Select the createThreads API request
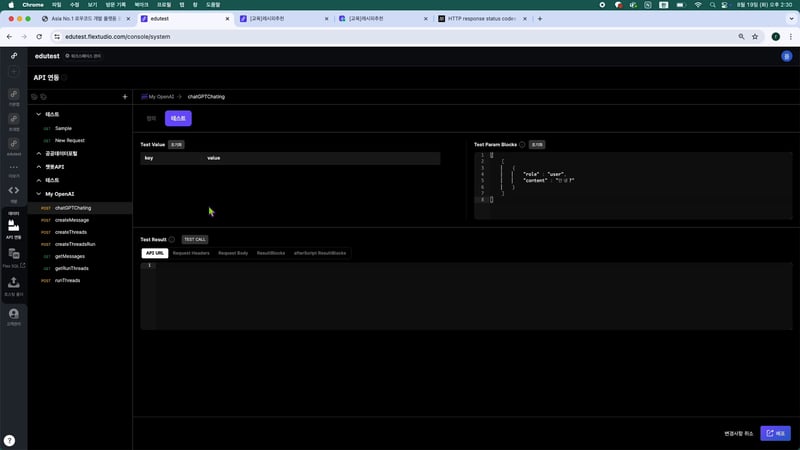 coord(70,232)
